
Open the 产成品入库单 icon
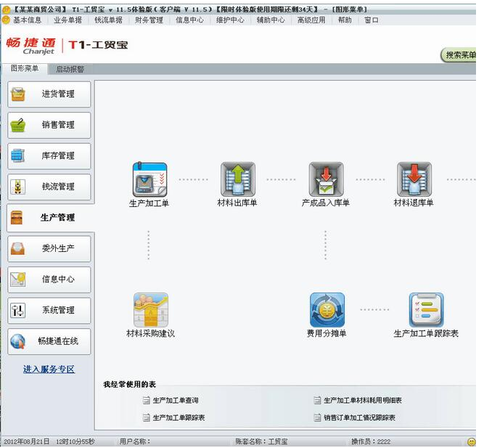pos(326,179)
